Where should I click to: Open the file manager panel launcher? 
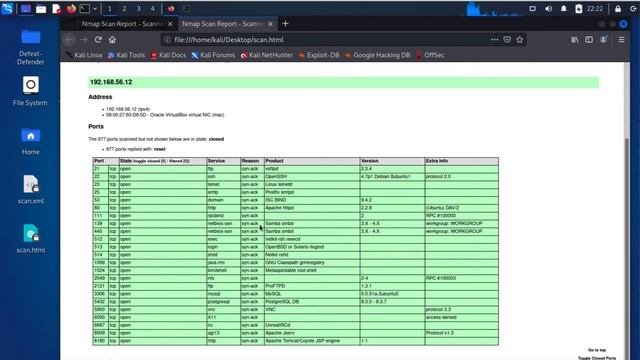41,9
